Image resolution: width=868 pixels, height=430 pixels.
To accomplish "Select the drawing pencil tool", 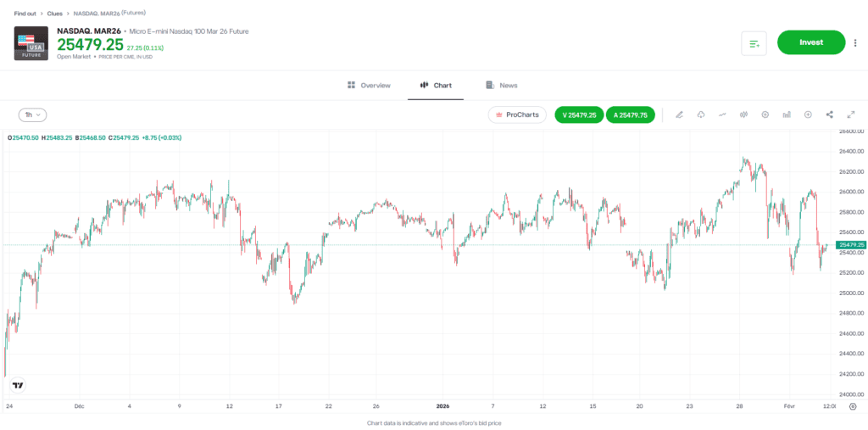I will (x=679, y=114).
